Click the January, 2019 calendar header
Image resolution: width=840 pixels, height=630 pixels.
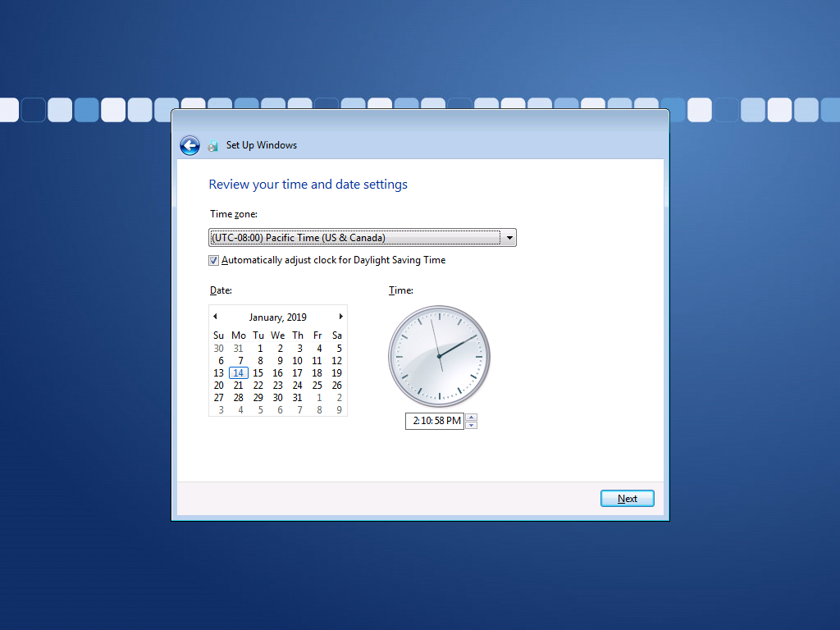click(277, 317)
